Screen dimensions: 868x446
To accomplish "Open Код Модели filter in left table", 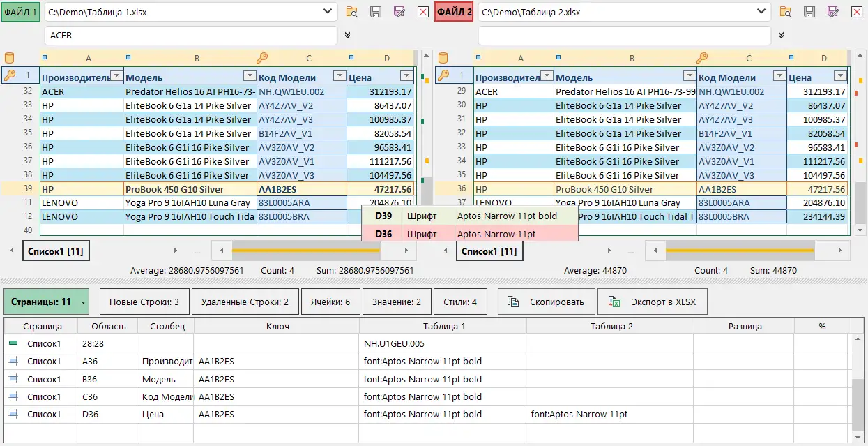I will click(340, 76).
